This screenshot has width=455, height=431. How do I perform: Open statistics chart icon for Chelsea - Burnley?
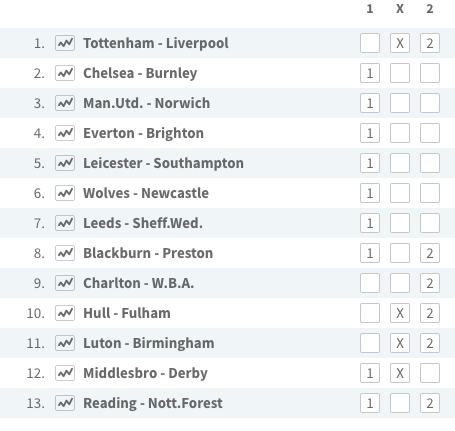coord(65,73)
